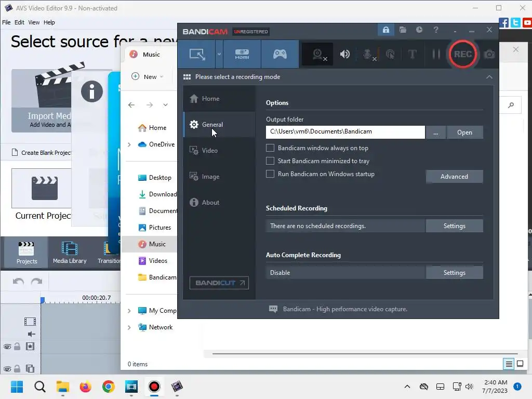Image resolution: width=532 pixels, height=399 pixels.
Task: Click the pause recording icon
Action: (436, 54)
